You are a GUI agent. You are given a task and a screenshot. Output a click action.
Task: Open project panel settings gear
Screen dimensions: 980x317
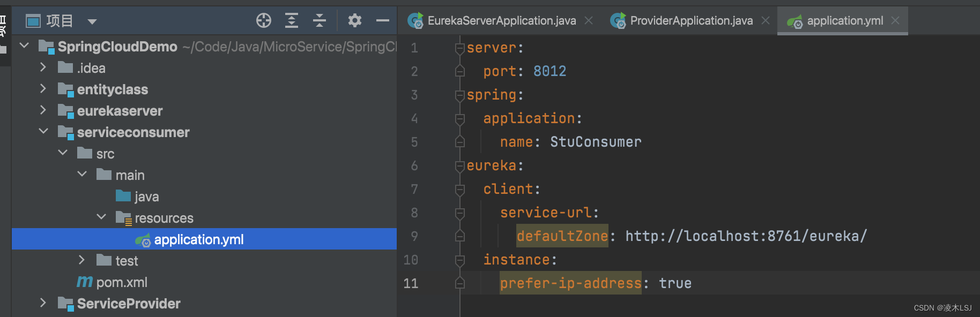(x=354, y=21)
